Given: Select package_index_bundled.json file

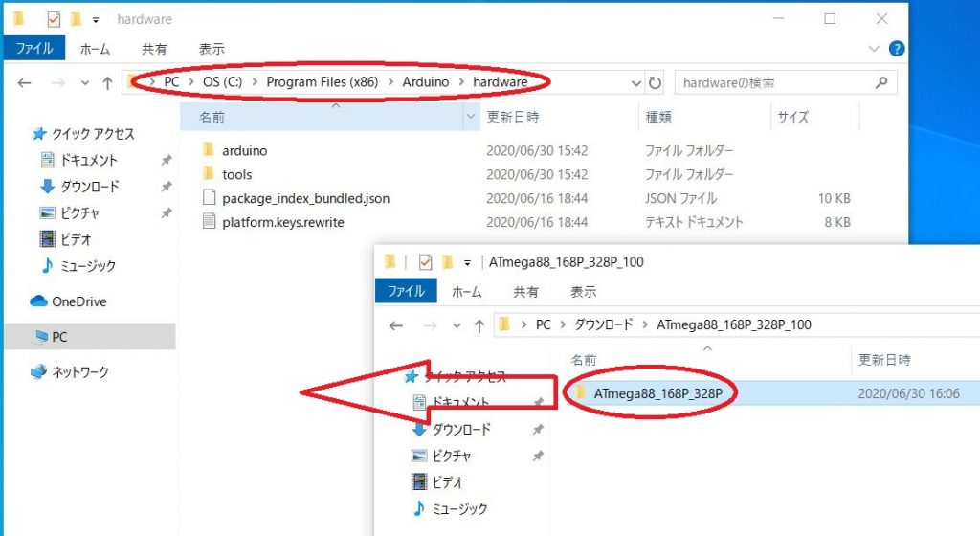Looking at the screenshot, I should click(304, 198).
